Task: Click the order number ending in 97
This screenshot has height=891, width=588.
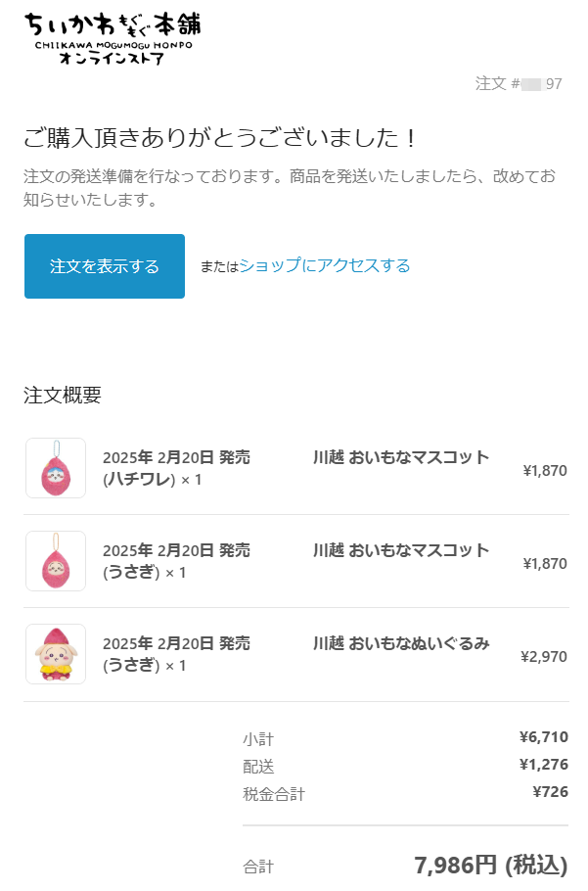Action: point(519,83)
